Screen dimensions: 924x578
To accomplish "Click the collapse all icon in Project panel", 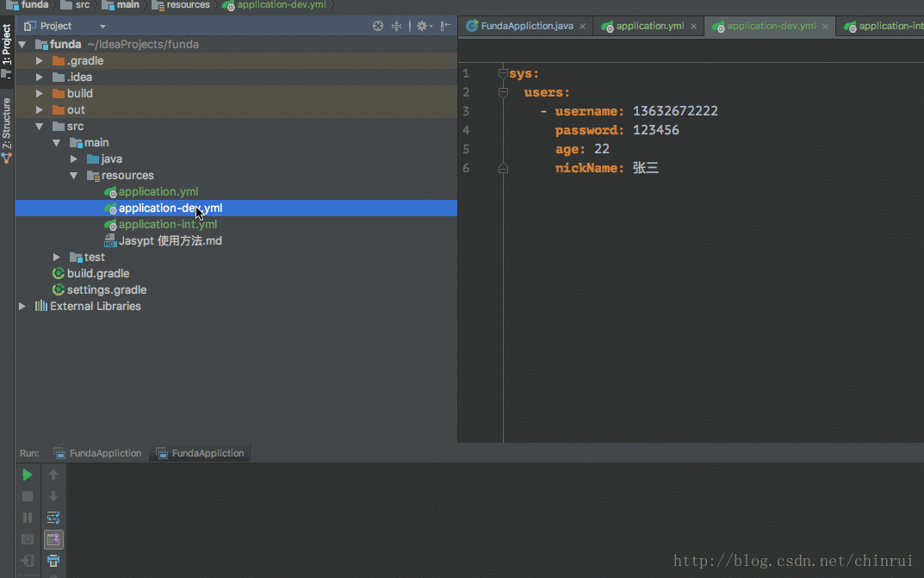I will click(x=397, y=27).
